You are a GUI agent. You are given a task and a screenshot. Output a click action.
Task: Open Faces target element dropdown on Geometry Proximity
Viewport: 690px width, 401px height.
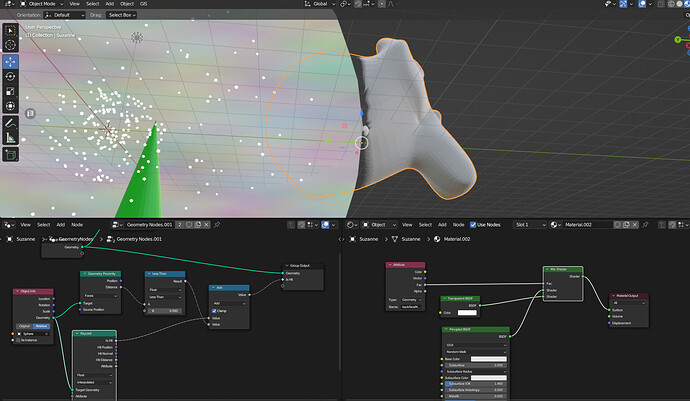(100, 296)
